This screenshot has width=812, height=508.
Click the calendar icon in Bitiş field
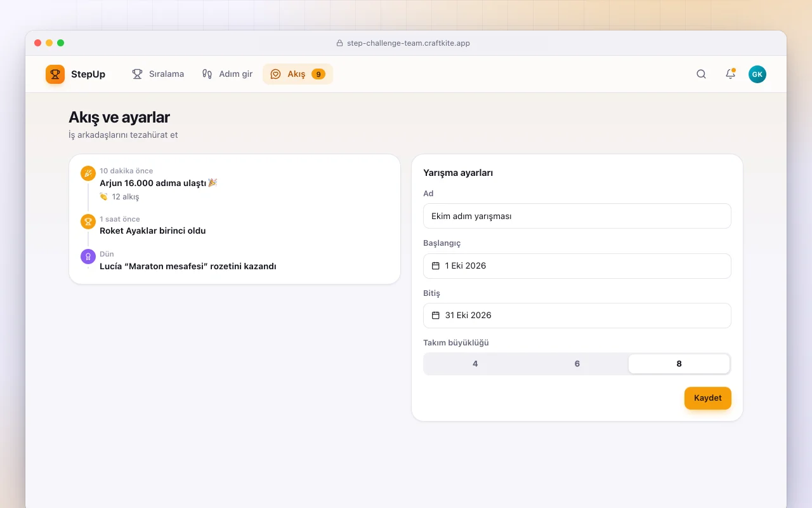pos(436,316)
